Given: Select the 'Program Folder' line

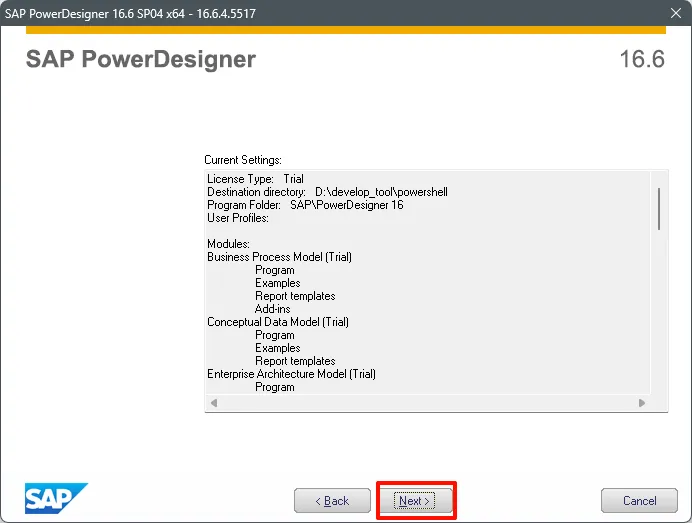Looking at the screenshot, I should [x=305, y=205].
